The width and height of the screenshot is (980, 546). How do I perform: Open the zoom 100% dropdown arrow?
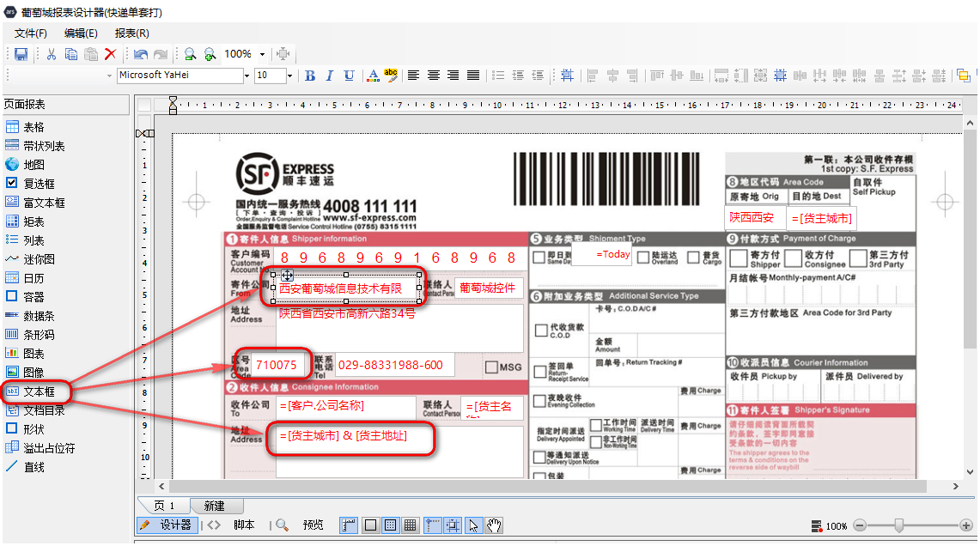point(263,54)
